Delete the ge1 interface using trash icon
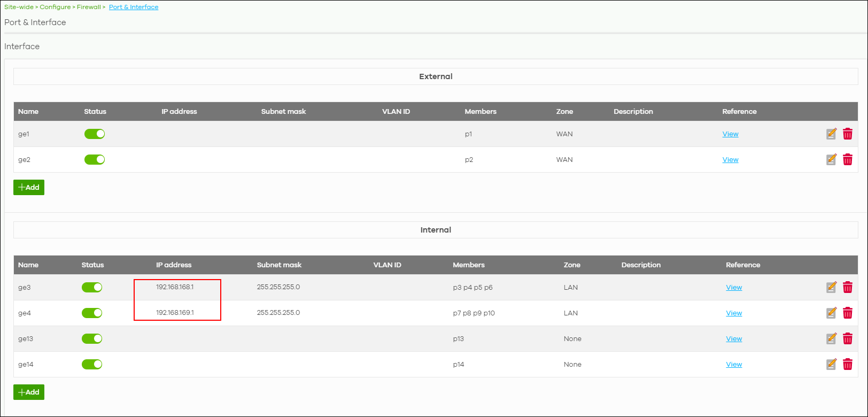868x417 pixels. [x=848, y=134]
